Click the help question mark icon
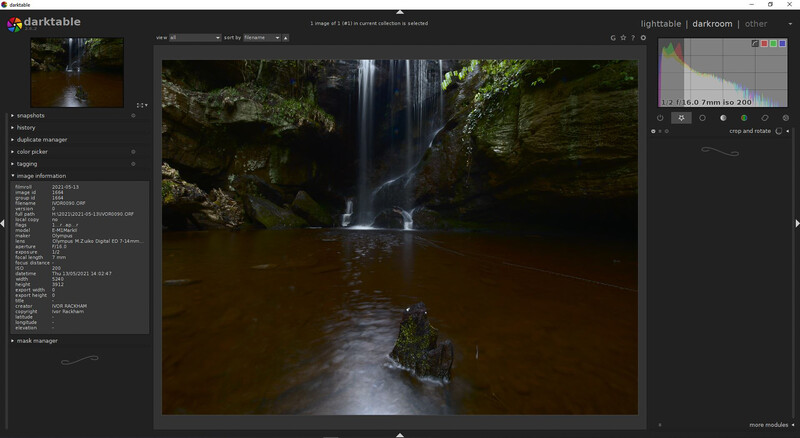This screenshot has width=800, height=438. [633, 38]
